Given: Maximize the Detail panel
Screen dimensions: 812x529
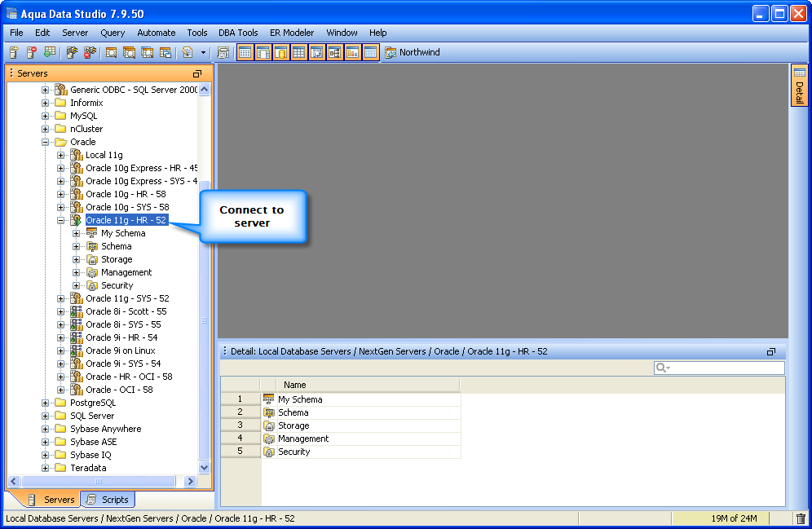Looking at the screenshot, I should coord(771,351).
